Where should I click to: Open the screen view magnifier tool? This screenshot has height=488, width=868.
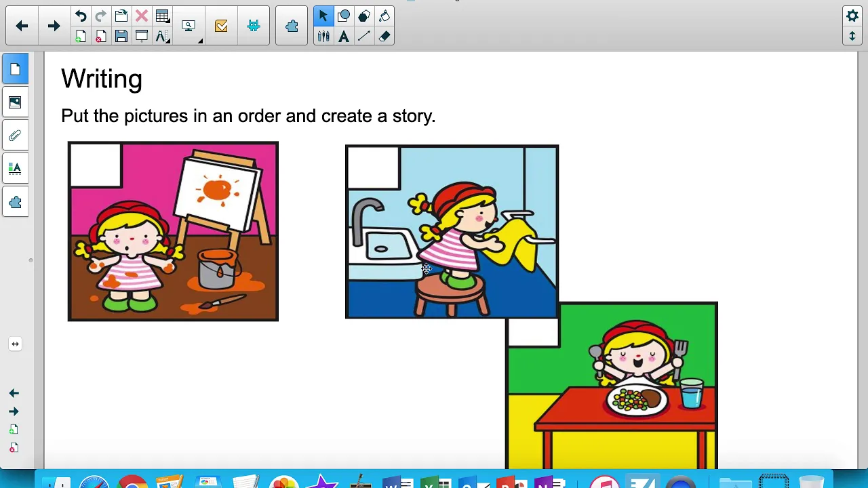pos(189,26)
